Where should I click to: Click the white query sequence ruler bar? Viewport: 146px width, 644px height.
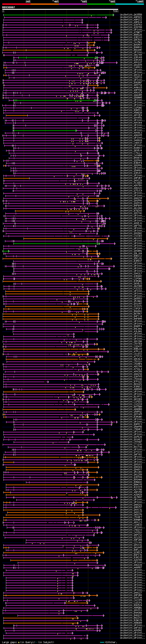pyautogui.click(x=60, y=9)
